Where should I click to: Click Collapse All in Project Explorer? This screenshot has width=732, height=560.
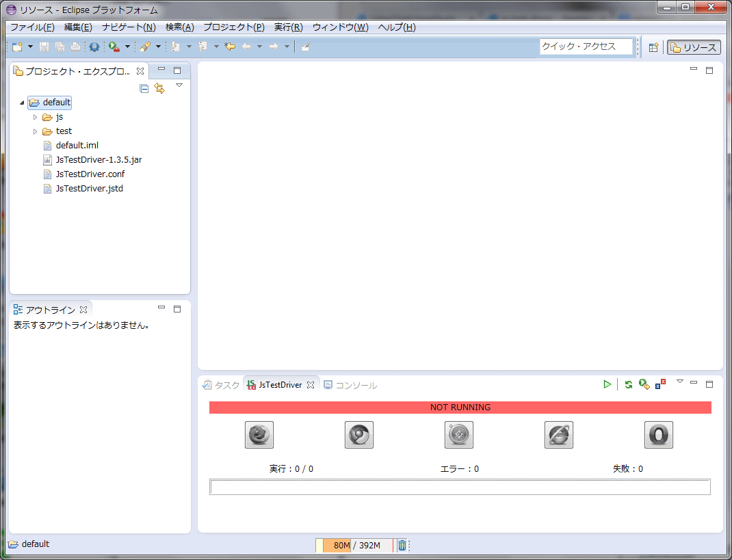pos(144,89)
